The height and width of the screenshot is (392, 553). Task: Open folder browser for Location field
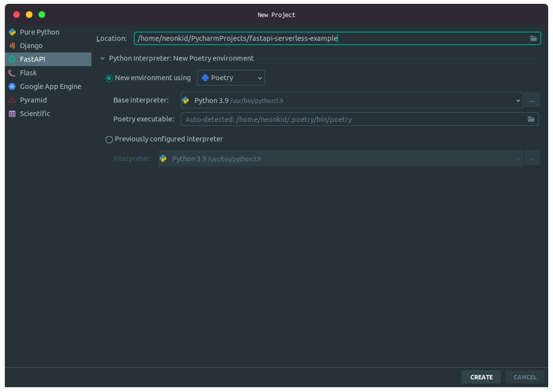coord(534,38)
